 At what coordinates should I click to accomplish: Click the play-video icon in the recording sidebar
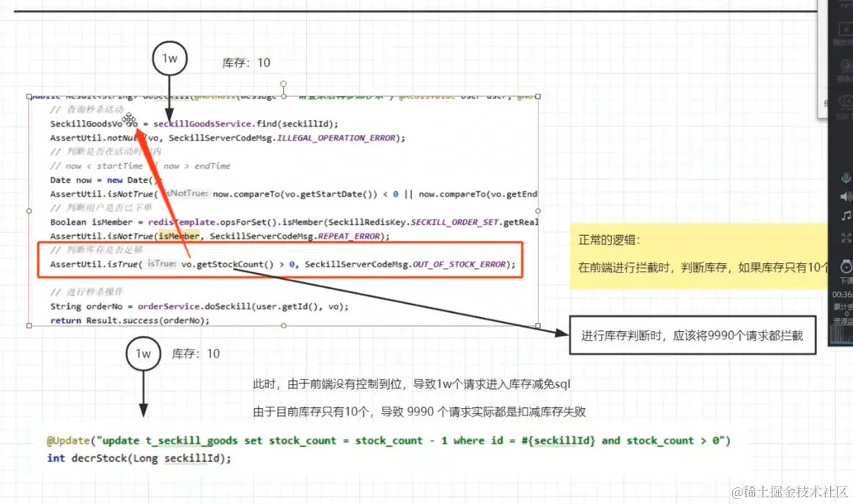click(846, 30)
